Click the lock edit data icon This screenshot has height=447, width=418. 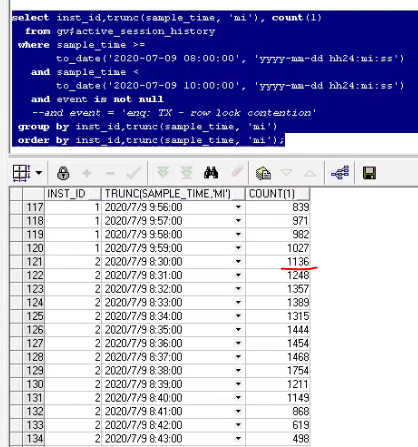pos(63,173)
